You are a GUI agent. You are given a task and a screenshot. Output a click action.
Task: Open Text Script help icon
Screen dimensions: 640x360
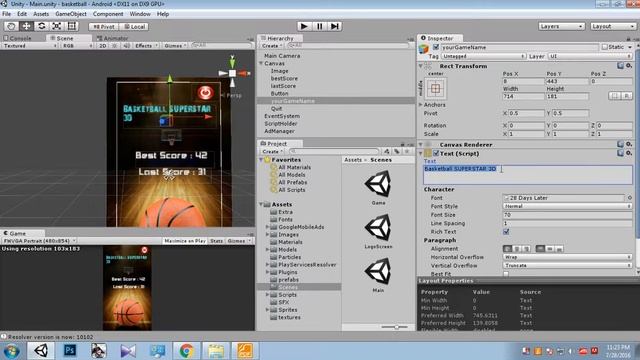tap(620, 153)
